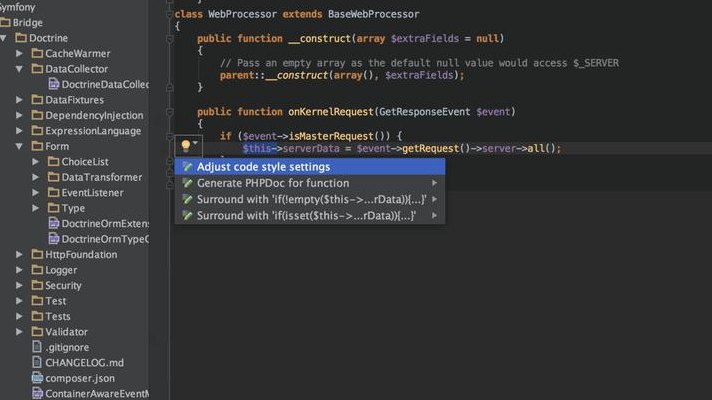Image resolution: width=712 pixels, height=400 pixels.
Task: Click the isMasterRequest call in code
Action: point(331,136)
